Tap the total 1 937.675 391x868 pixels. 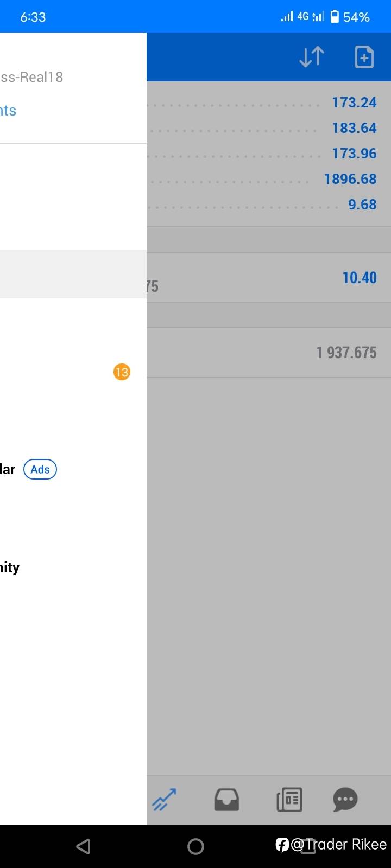(346, 353)
